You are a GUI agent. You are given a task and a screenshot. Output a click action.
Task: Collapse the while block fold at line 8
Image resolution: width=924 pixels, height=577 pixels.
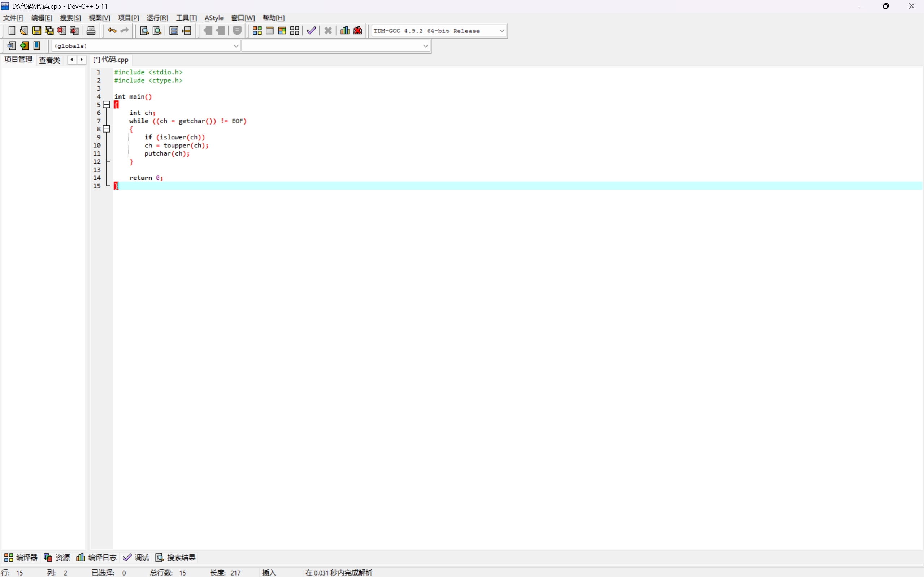tap(107, 129)
